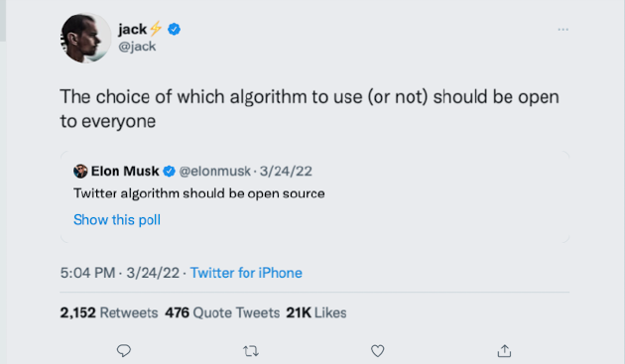Click the lightning bolt emoji beside jack
This screenshot has width=625, height=364.
click(156, 29)
